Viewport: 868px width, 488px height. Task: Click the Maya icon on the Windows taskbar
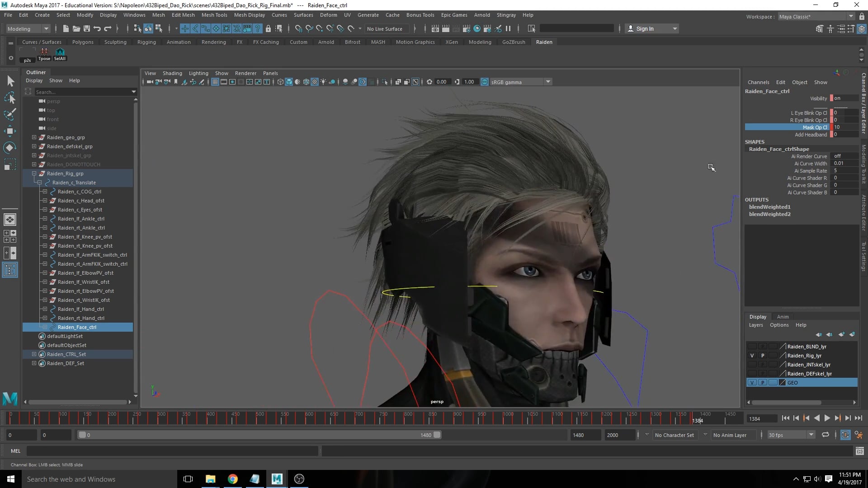tap(277, 479)
